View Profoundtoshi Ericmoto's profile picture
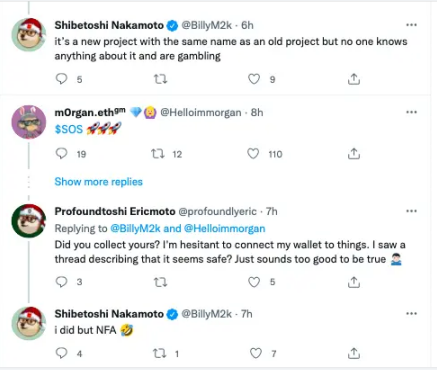The height and width of the screenshot is (370, 437). tap(29, 221)
